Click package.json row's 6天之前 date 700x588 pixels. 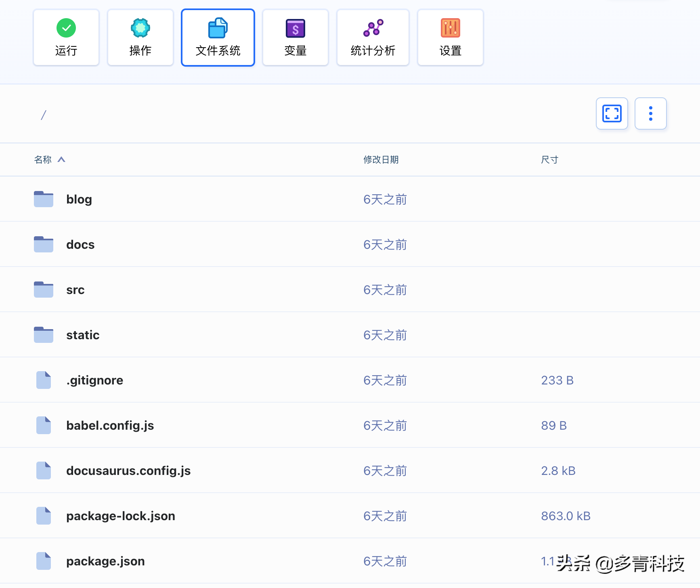[385, 561]
